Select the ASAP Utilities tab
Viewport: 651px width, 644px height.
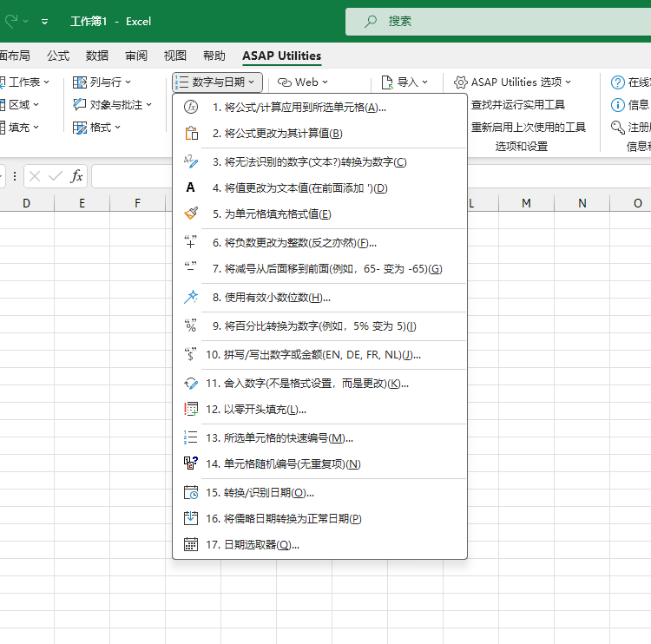pyautogui.click(x=281, y=56)
